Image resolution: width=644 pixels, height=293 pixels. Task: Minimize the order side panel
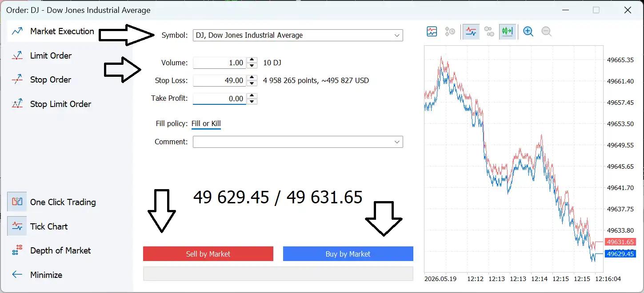(46, 275)
